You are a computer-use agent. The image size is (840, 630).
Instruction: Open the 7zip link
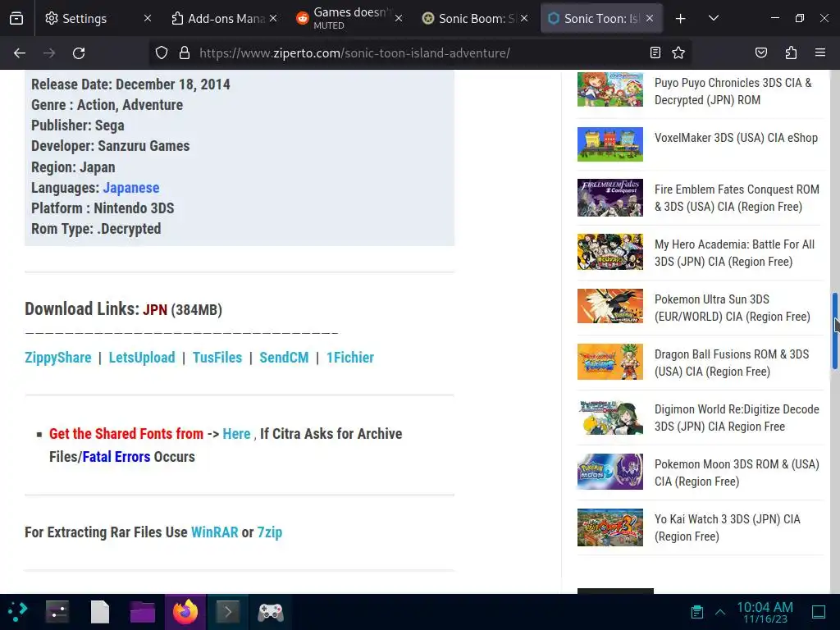tap(269, 532)
